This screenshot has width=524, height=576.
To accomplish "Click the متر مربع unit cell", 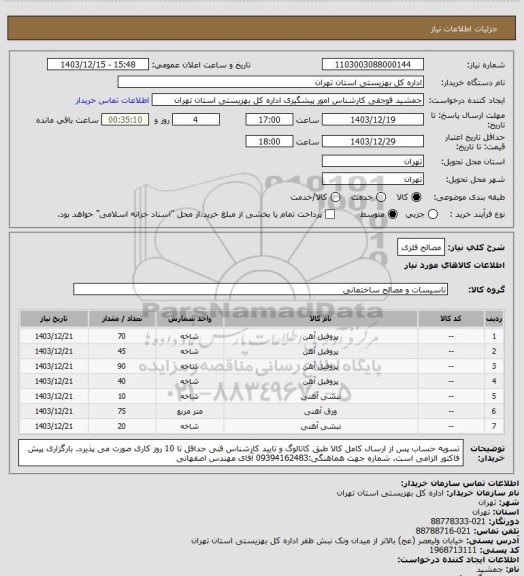I will point(190,411).
